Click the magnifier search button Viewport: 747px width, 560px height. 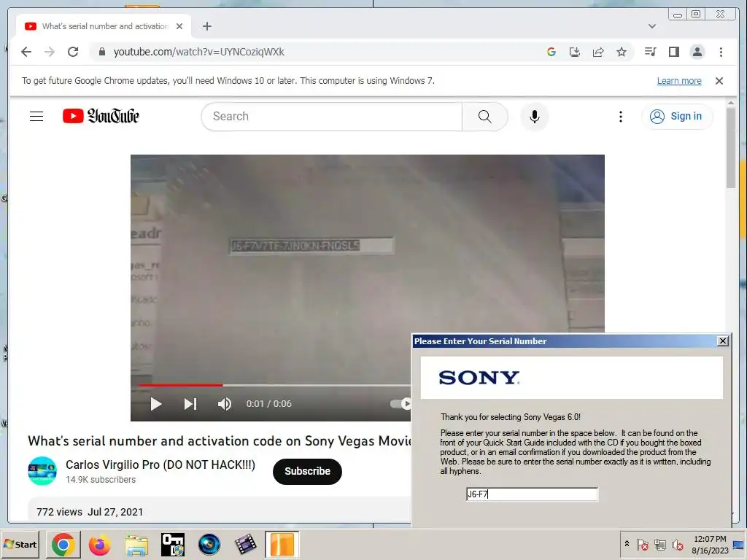(485, 116)
